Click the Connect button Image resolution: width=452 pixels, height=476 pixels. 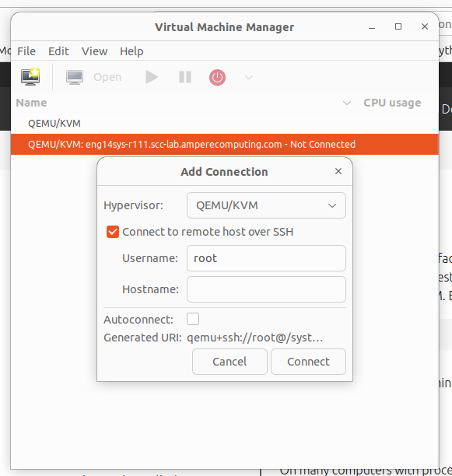click(x=308, y=362)
